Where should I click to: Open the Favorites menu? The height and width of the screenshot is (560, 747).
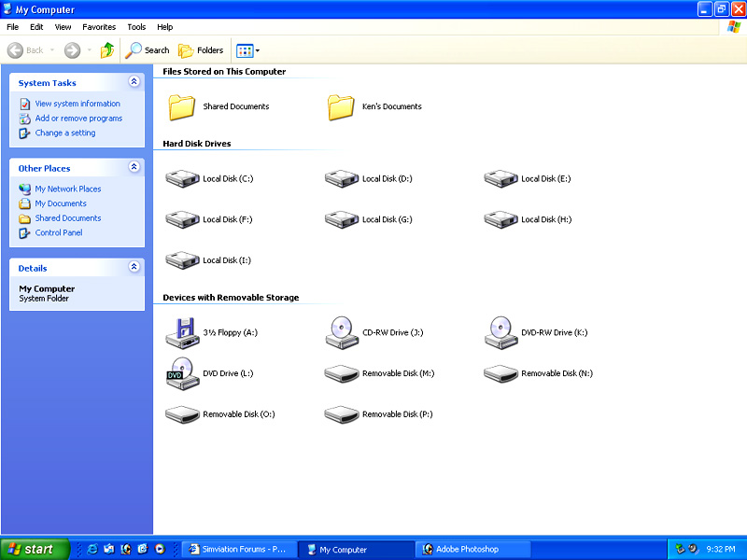[x=99, y=27]
